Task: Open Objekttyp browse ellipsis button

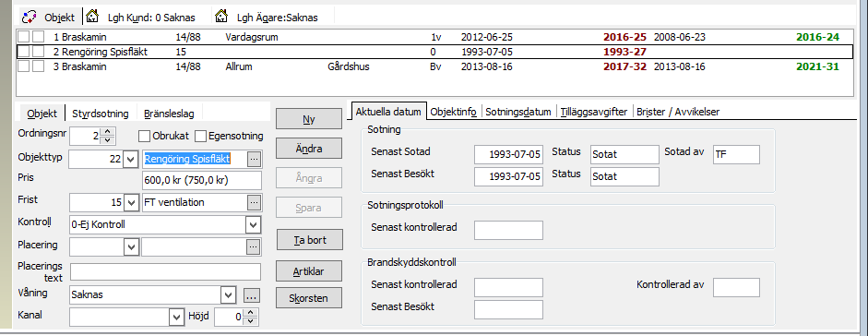Action: [x=254, y=159]
